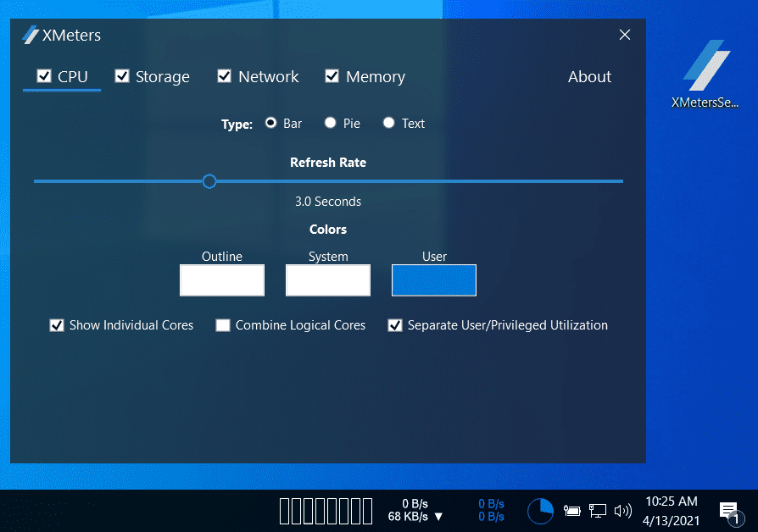
Task: Open the battery power tray icon
Action: pos(571,511)
